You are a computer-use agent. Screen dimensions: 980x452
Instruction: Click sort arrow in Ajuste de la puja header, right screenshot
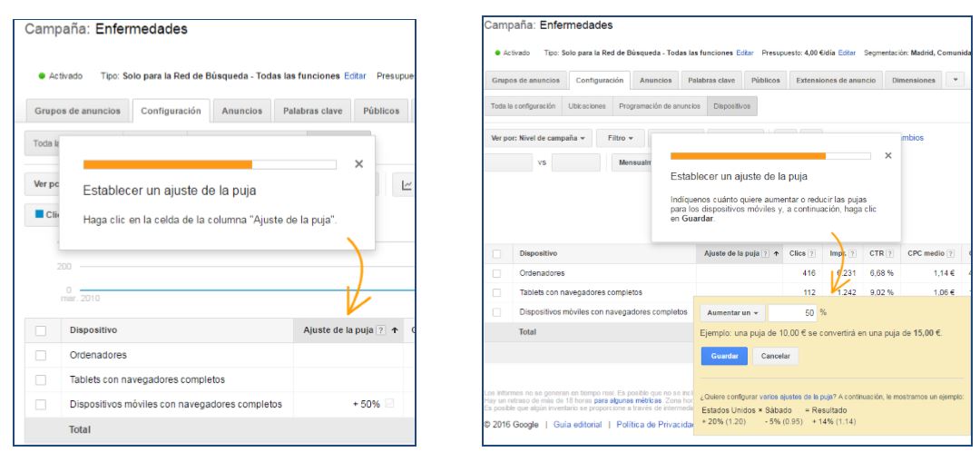[776, 254]
